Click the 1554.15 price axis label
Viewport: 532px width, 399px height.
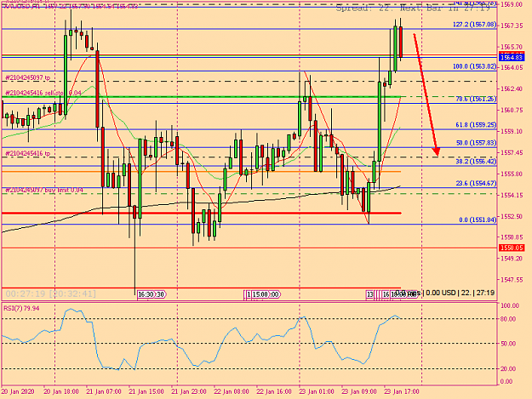coord(512,195)
